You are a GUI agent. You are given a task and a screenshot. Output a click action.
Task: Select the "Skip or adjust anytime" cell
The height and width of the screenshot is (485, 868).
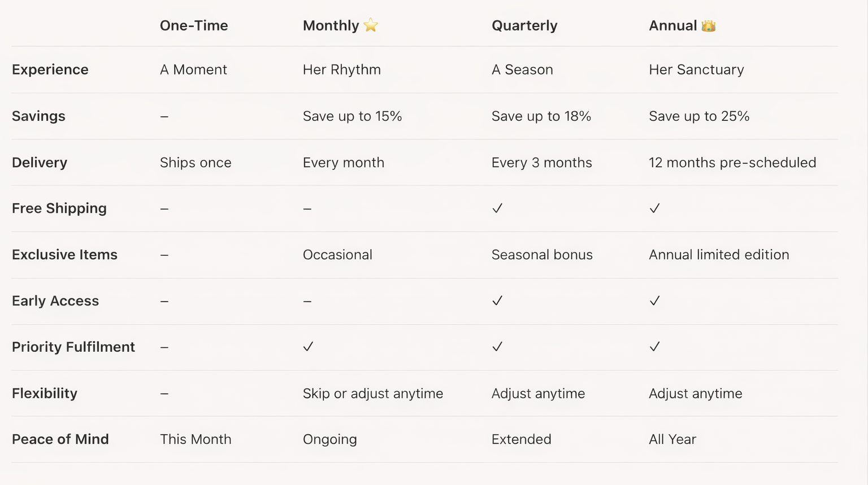coord(373,394)
